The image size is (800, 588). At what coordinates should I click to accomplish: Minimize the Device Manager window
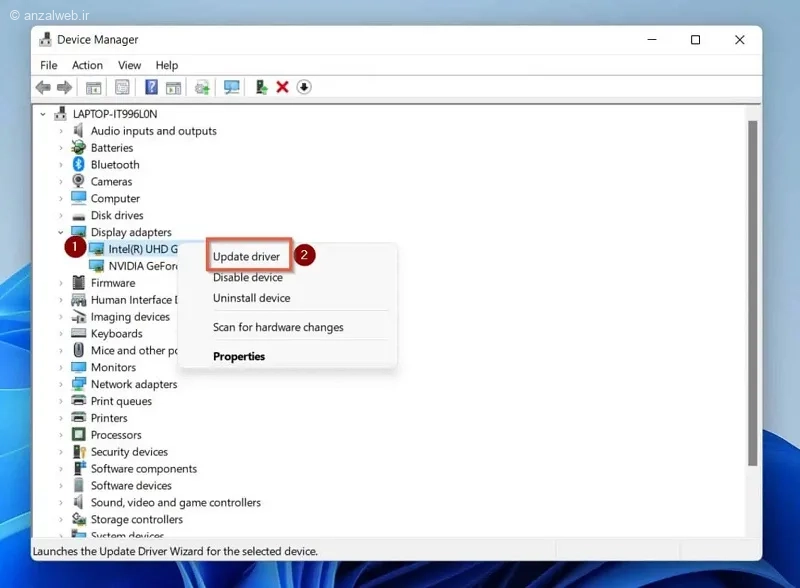pos(652,39)
